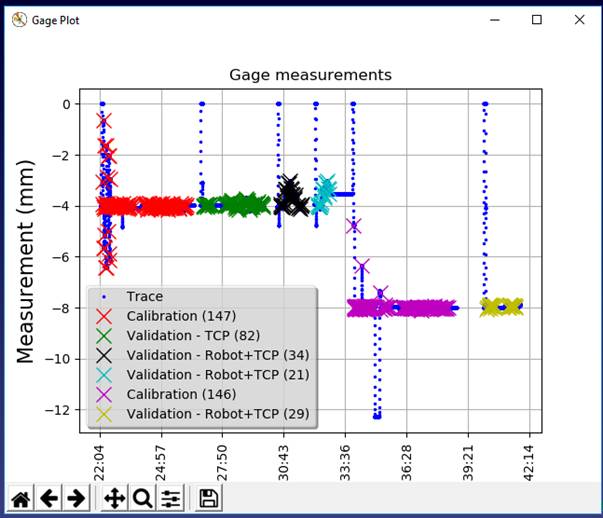Click the yellow Validation - Robot+TCP (29) marker
Screen dimensions: 603x518
point(106,413)
